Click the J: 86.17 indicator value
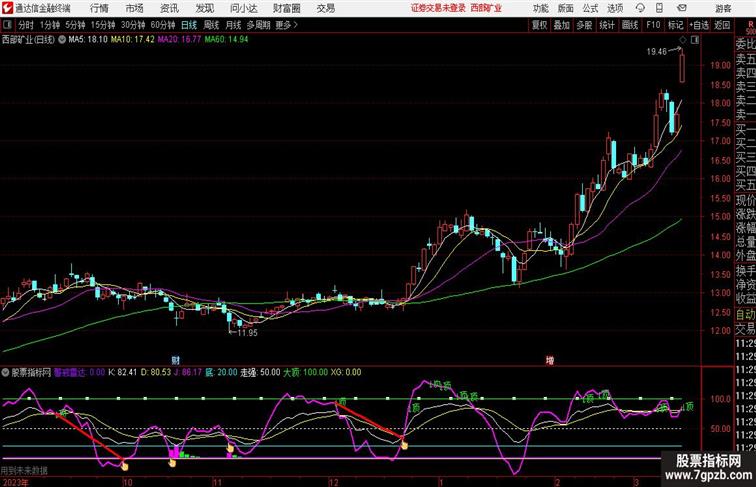Image resolution: width=756 pixels, height=487 pixels. click(x=188, y=372)
